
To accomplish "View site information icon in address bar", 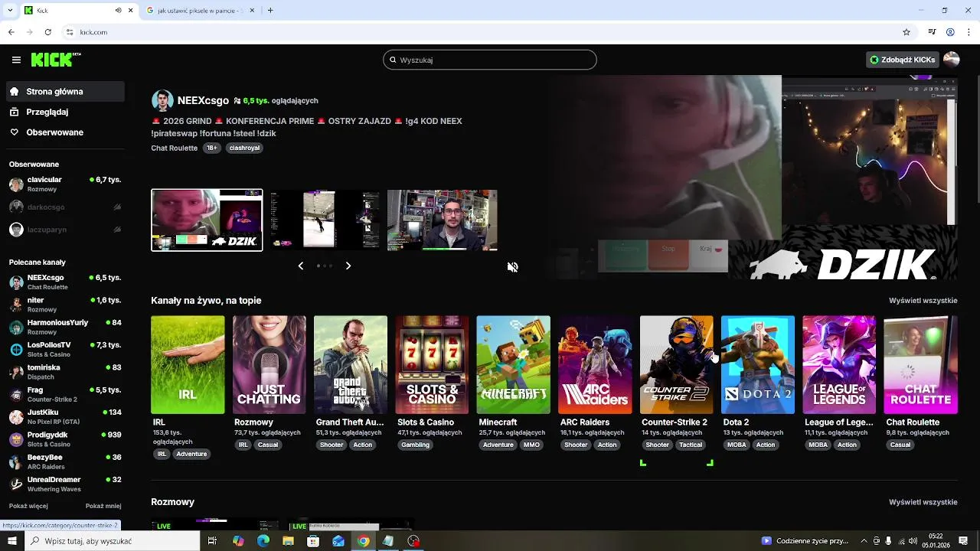I will point(70,32).
